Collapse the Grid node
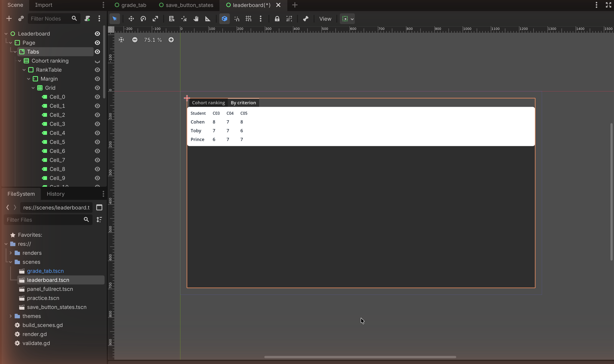The image size is (614, 364). click(33, 88)
